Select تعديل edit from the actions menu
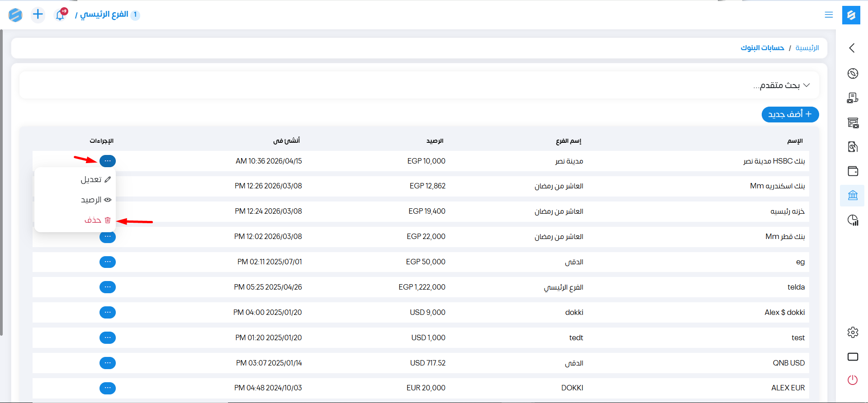Image resolution: width=868 pixels, height=403 pixels. [x=95, y=180]
